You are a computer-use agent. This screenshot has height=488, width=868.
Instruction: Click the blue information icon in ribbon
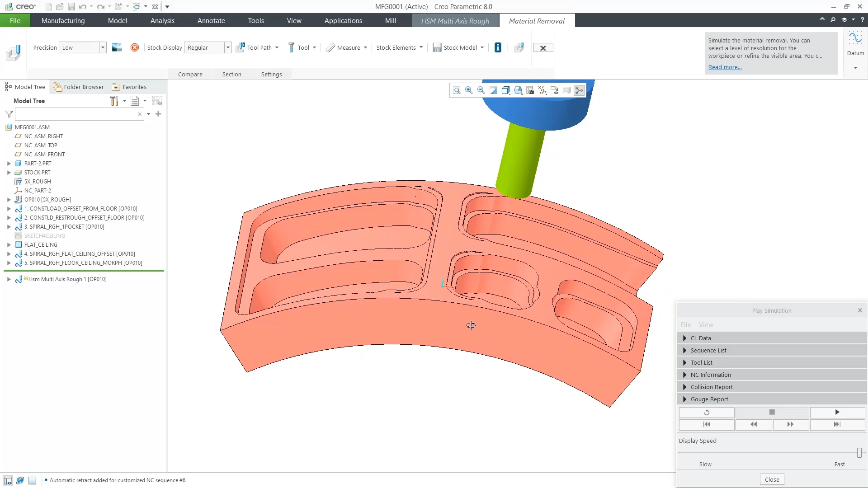click(x=498, y=47)
